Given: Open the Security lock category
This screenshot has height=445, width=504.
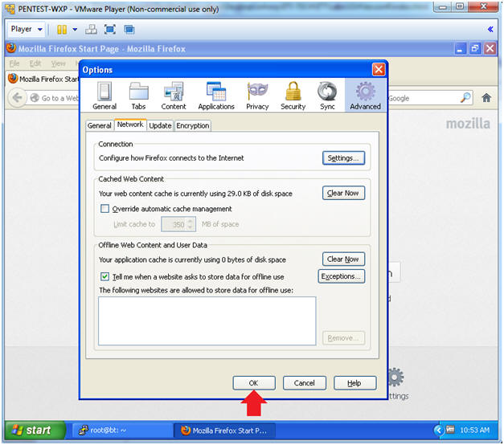Looking at the screenshot, I should (293, 96).
